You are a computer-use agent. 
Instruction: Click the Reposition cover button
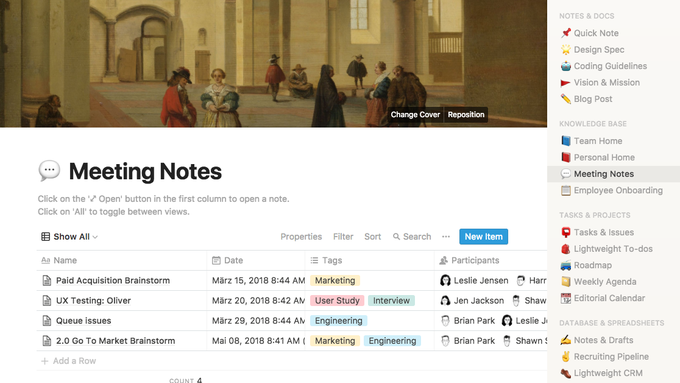(466, 115)
